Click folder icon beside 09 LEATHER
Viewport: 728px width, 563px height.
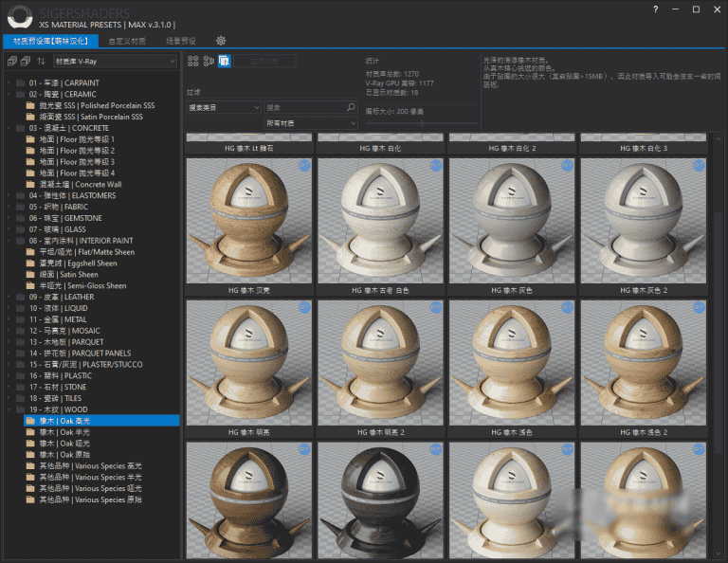point(21,297)
